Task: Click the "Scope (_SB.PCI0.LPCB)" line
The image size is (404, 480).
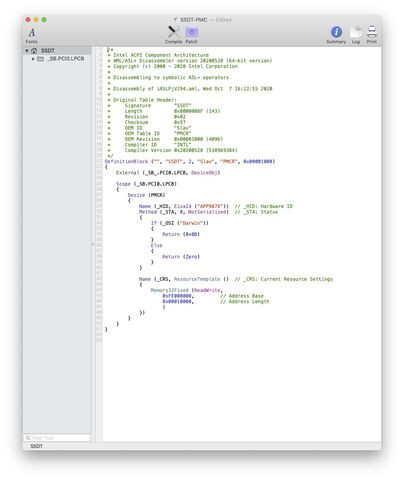Action: click(x=146, y=184)
